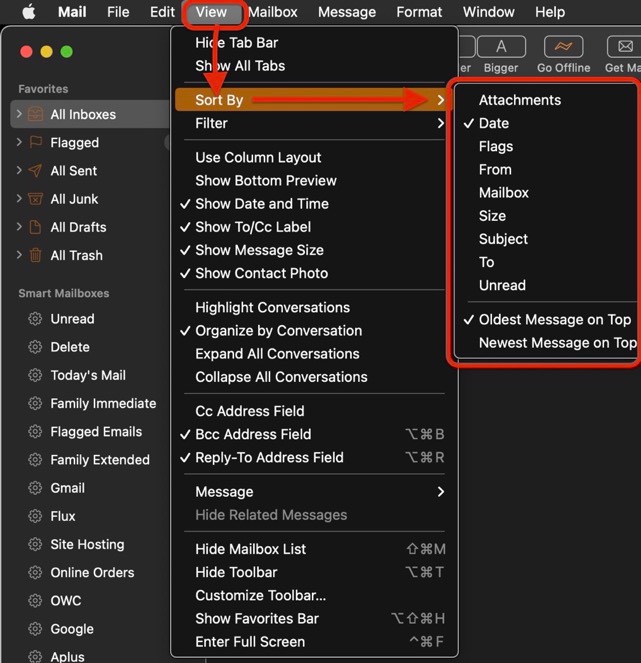641x663 pixels.
Task: Choose Expand All Conversations
Action: pos(315,354)
